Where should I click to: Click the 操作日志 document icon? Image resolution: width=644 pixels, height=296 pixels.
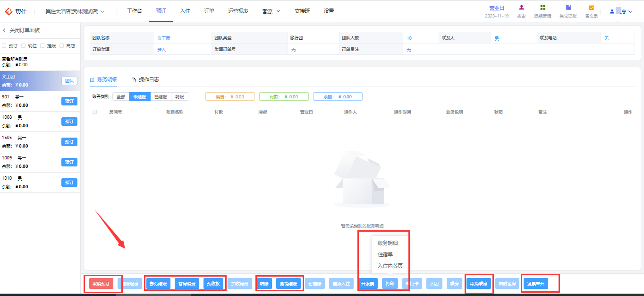(134, 80)
